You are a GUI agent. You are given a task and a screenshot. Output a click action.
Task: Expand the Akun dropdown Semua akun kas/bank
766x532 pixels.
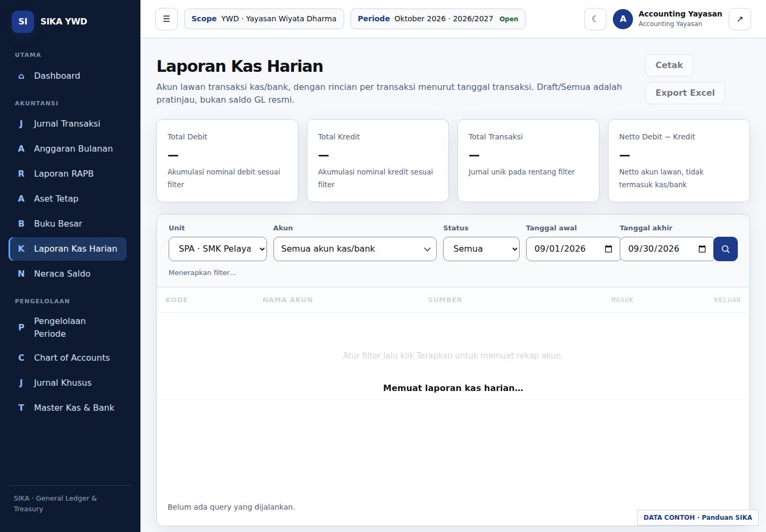pyautogui.click(x=355, y=249)
